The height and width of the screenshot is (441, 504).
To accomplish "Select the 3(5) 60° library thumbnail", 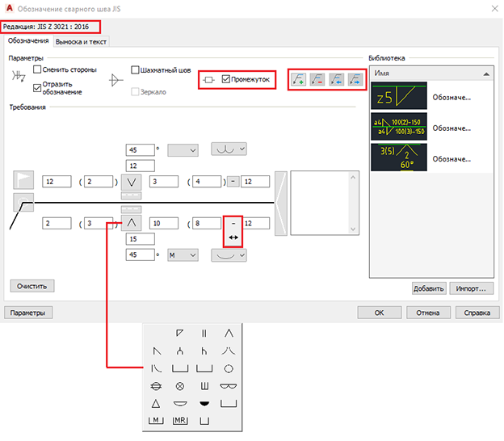I will coord(399,157).
